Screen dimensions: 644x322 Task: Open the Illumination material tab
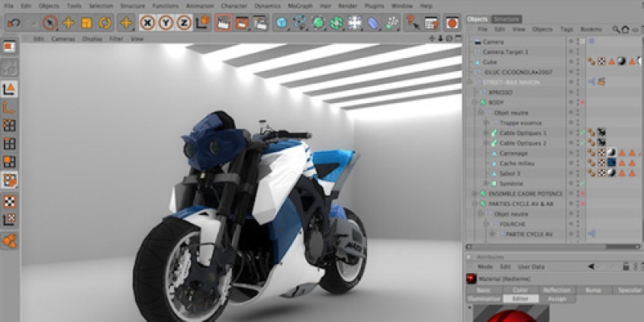coord(485,299)
